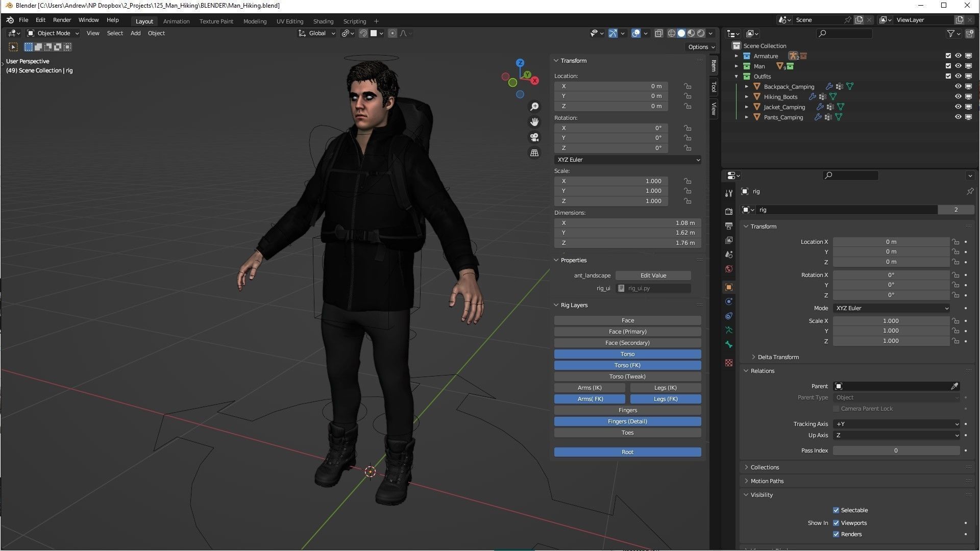The image size is (980, 551).
Task: Open the Tool properties tab icon
Action: [729, 193]
